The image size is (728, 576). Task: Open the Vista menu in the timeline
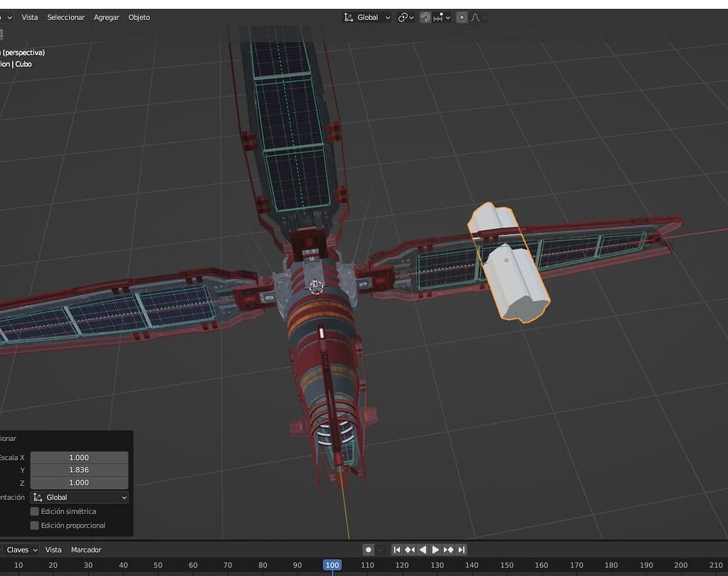[x=54, y=549]
